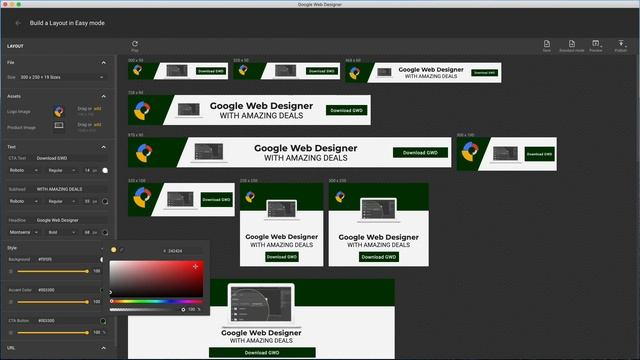
Task: Click the CTA Button color swatch
Action: tap(103, 321)
